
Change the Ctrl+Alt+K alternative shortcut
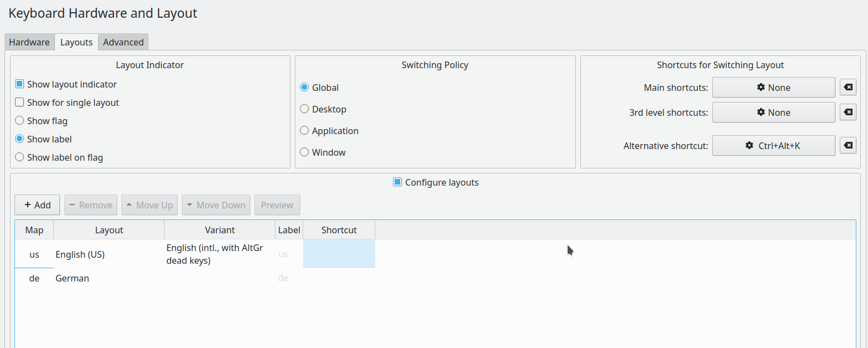click(x=773, y=146)
